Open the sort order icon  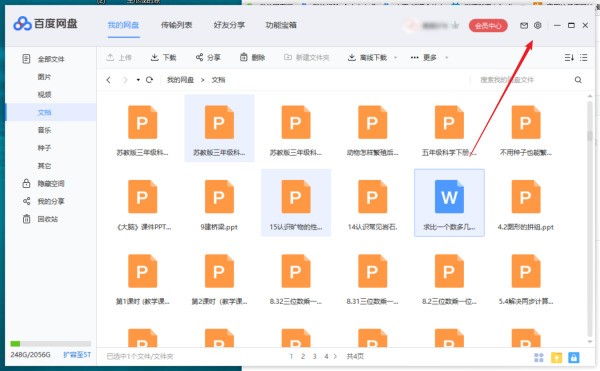pos(569,57)
